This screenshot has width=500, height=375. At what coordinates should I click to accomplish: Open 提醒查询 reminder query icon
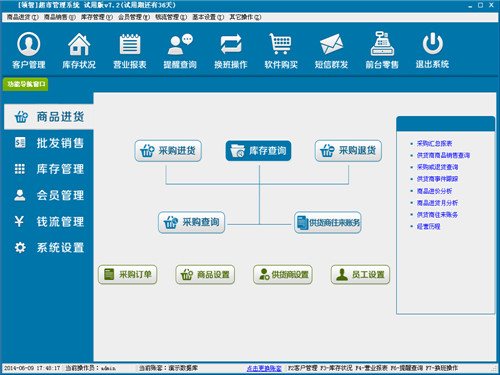tap(180, 50)
